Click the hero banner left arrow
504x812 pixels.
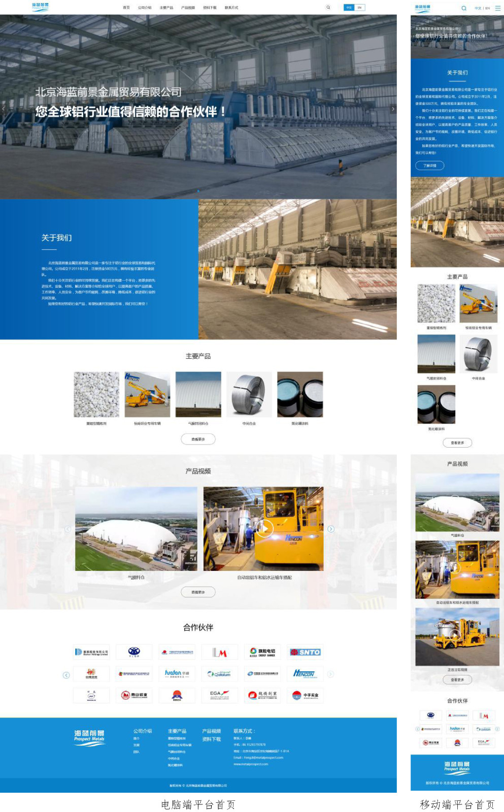click(x=4, y=109)
